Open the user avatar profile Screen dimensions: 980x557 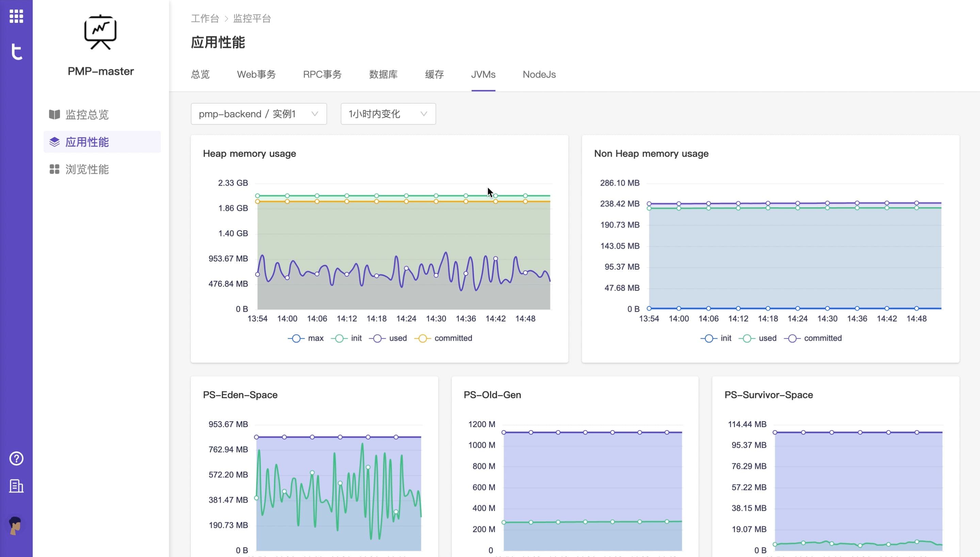(x=15, y=525)
